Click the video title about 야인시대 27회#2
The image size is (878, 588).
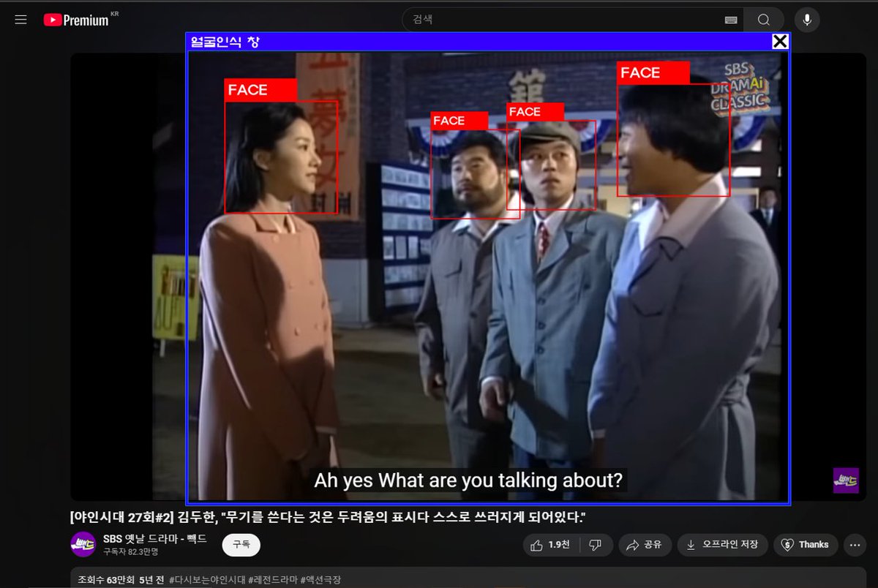[328, 517]
